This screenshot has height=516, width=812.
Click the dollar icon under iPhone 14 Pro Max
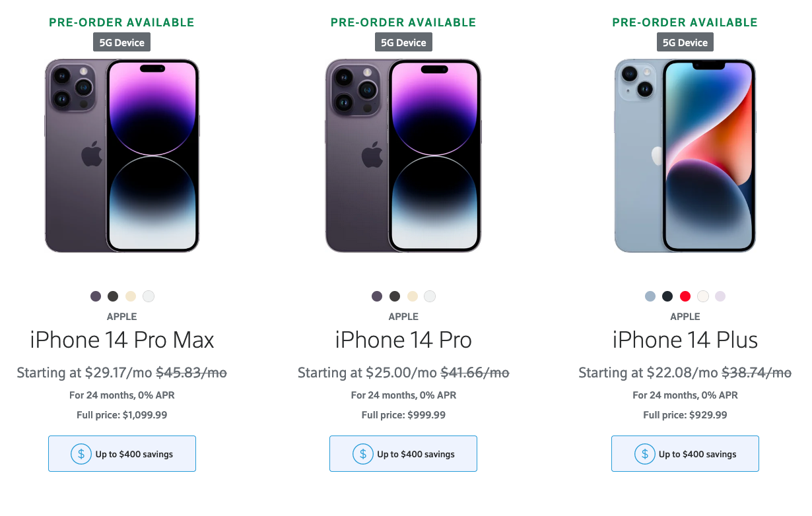(x=81, y=454)
